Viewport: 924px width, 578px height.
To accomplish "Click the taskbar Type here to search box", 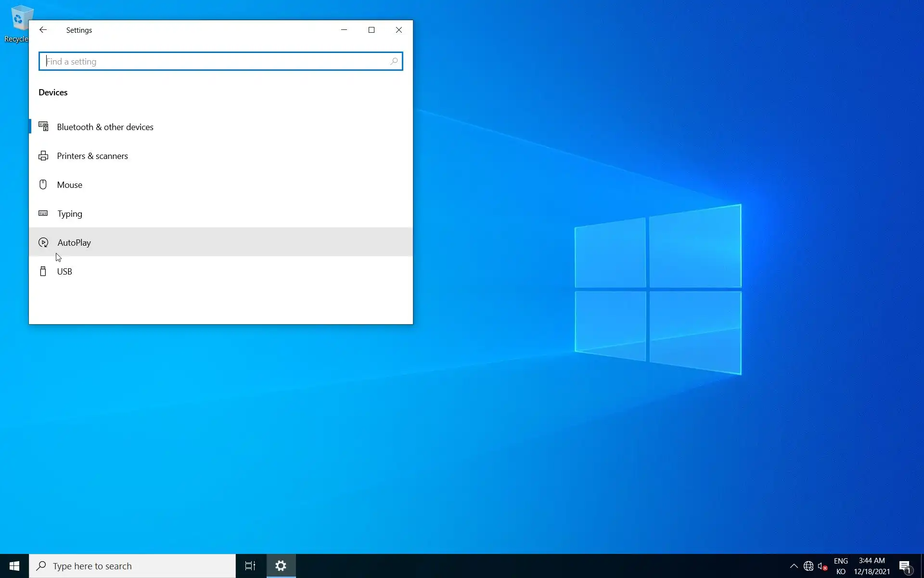I will coord(132,566).
